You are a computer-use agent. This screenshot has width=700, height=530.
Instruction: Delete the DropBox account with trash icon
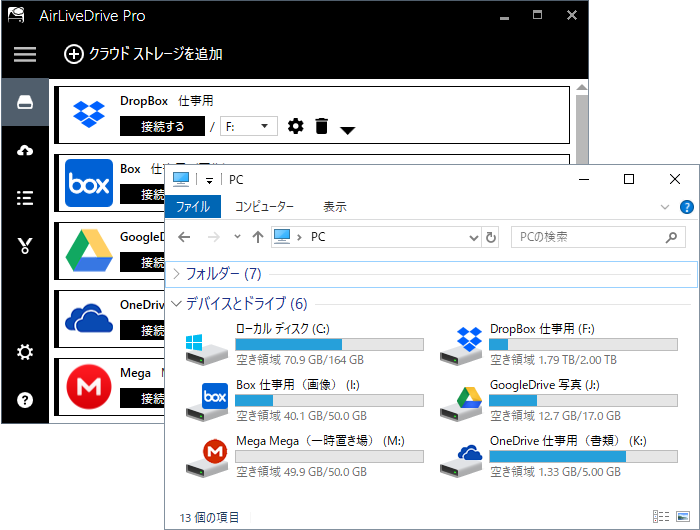(321, 126)
